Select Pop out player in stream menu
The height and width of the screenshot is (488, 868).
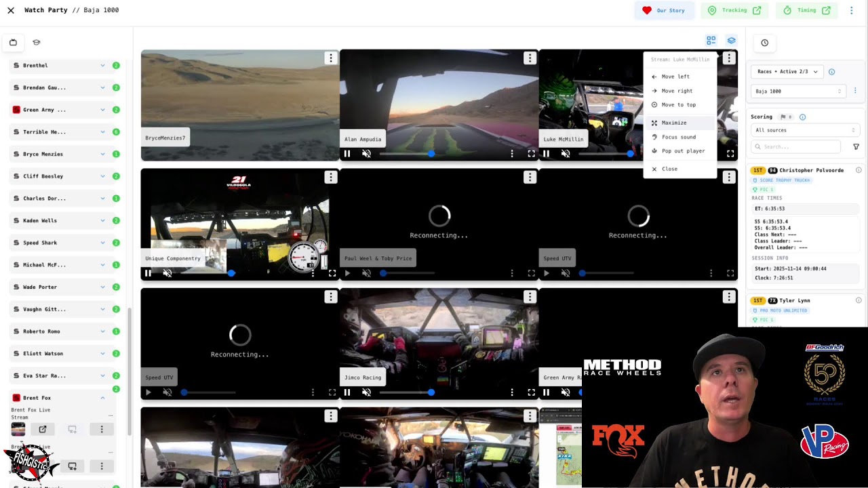coord(679,150)
